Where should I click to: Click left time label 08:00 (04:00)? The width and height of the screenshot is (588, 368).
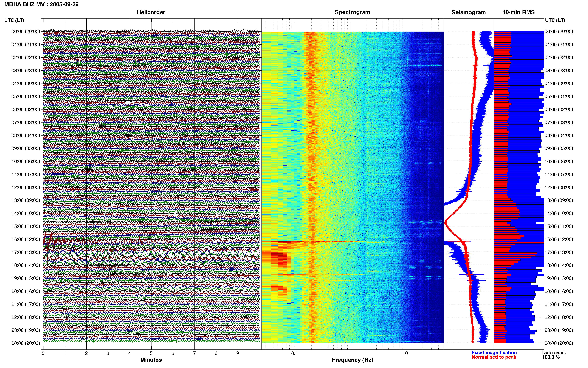pos(26,135)
